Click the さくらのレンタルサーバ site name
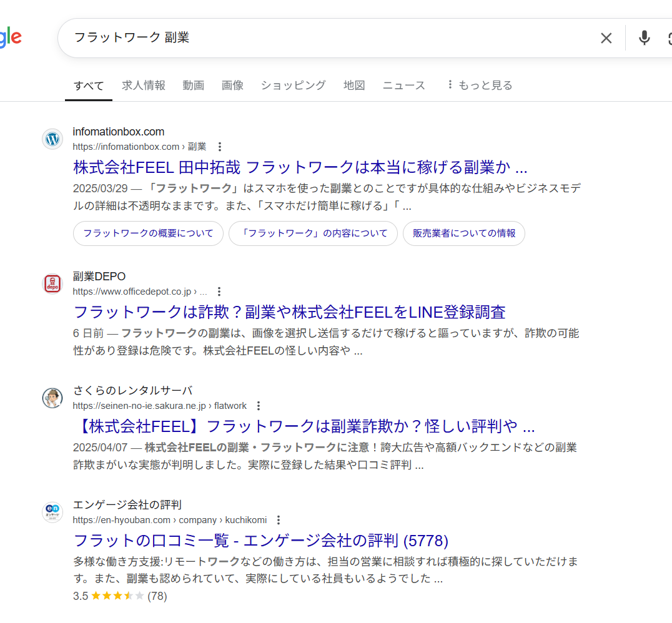This screenshot has height=623, width=672. [x=132, y=390]
